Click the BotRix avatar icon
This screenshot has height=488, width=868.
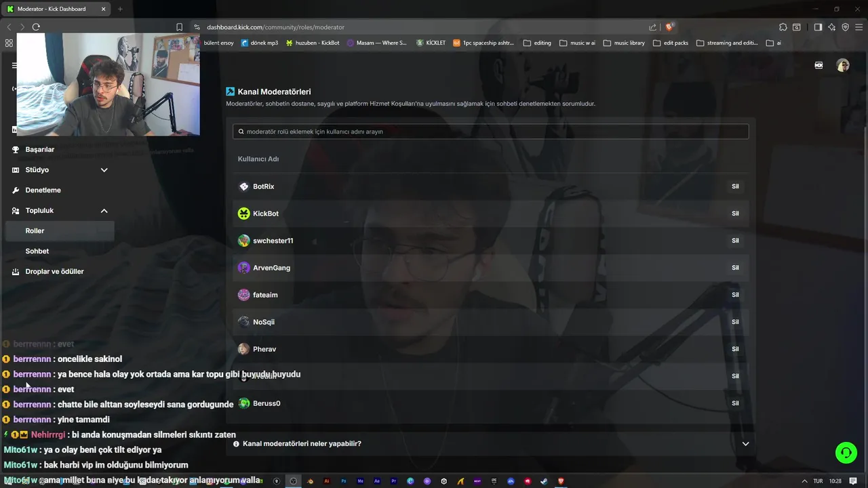point(244,186)
